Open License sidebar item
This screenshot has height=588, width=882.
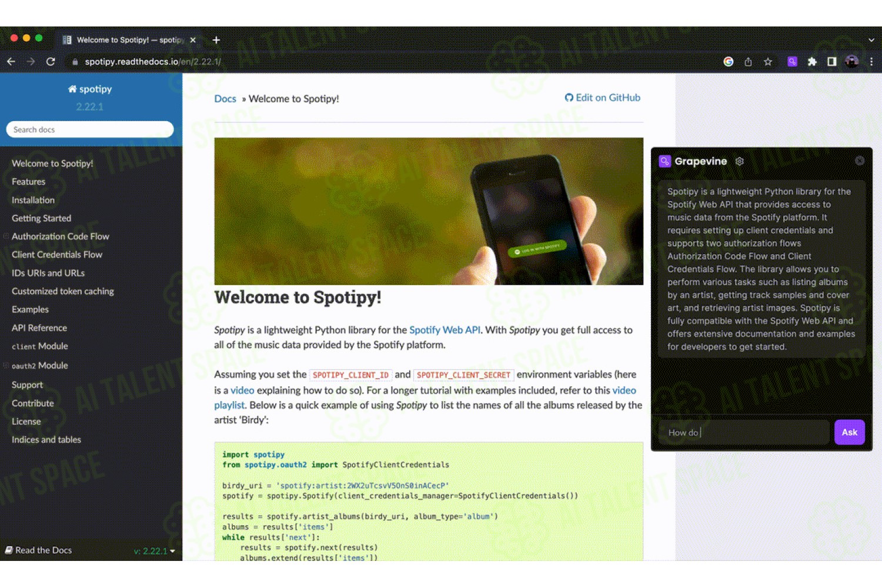26,422
